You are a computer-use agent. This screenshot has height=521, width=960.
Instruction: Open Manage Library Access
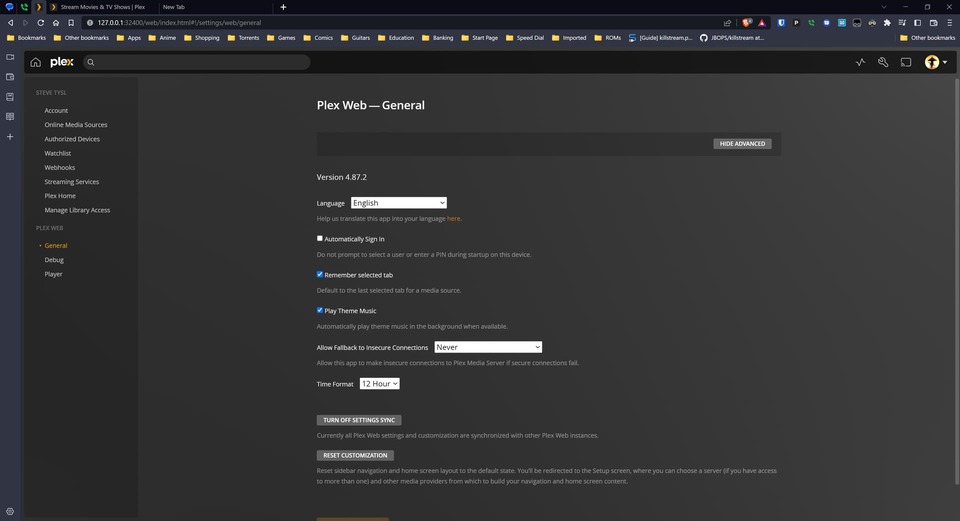(x=77, y=210)
